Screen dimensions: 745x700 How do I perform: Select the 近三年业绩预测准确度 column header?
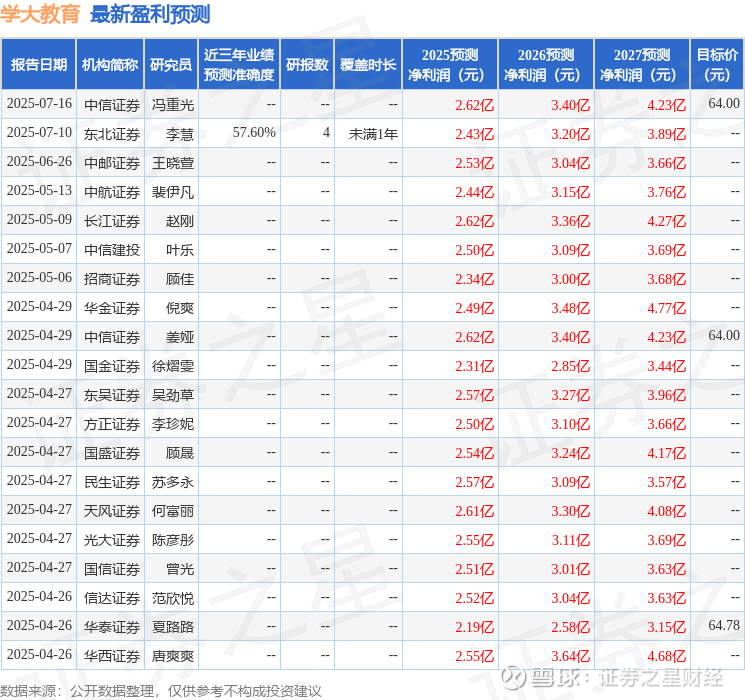pos(239,65)
